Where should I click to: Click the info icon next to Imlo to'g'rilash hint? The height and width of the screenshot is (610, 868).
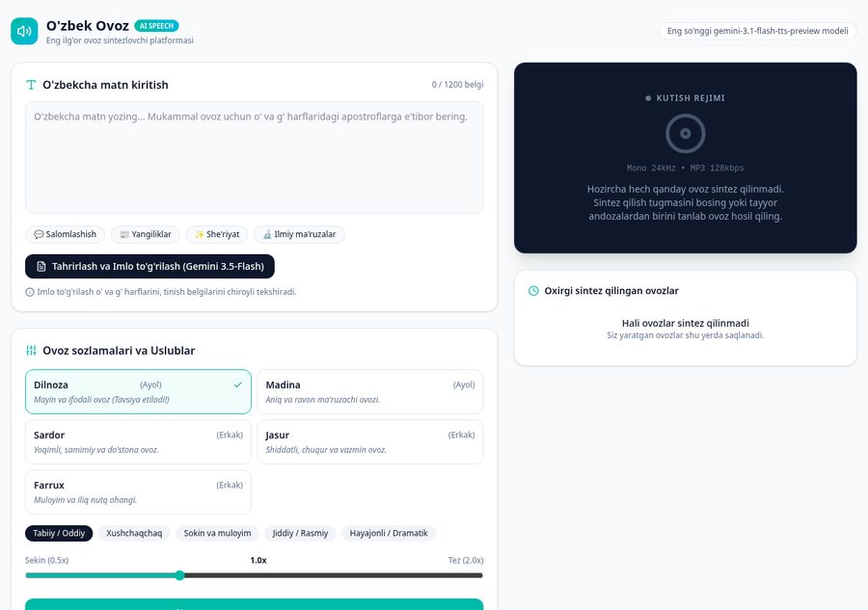tap(30, 292)
